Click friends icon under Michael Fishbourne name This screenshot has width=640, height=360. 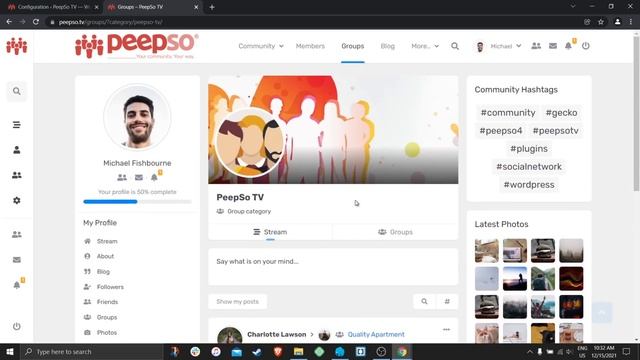pyautogui.click(x=122, y=177)
